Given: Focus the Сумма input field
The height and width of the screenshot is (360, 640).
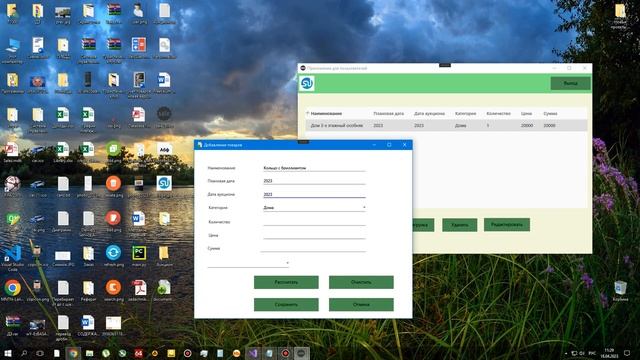Looking at the screenshot, I should coord(313,248).
